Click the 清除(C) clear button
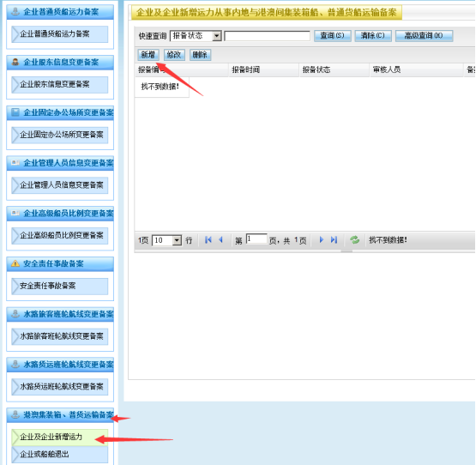This screenshot has height=465, width=476. click(373, 36)
